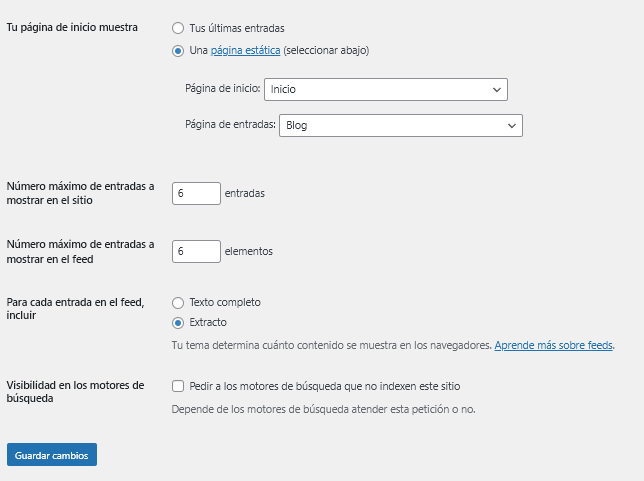Click the "Página de inicio:" label text
Viewport: 644px width, 481px height.
coord(223,90)
